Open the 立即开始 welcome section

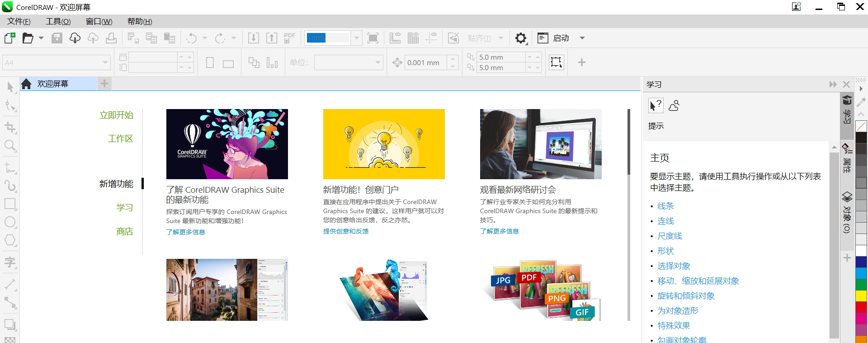click(x=116, y=115)
